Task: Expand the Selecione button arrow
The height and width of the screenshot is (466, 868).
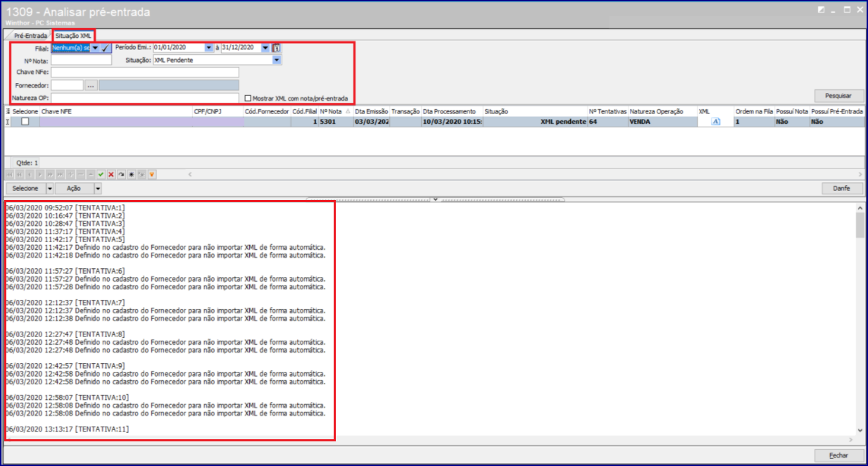Action: pyautogui.click(x=50, y=189)
